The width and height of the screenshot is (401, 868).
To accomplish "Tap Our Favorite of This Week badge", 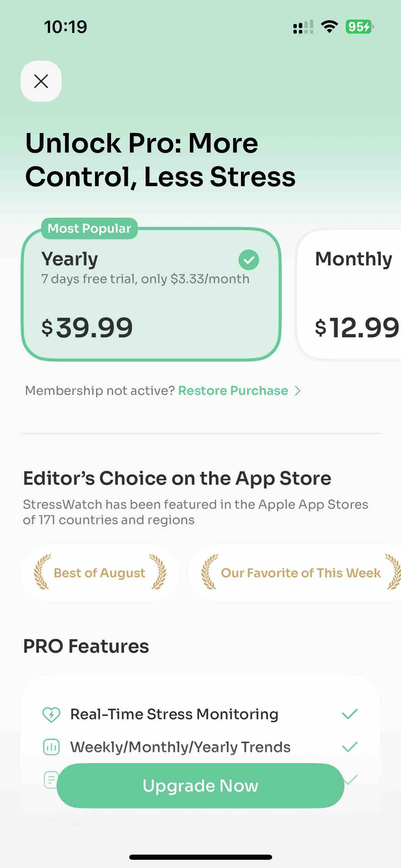I will [294, 573].
